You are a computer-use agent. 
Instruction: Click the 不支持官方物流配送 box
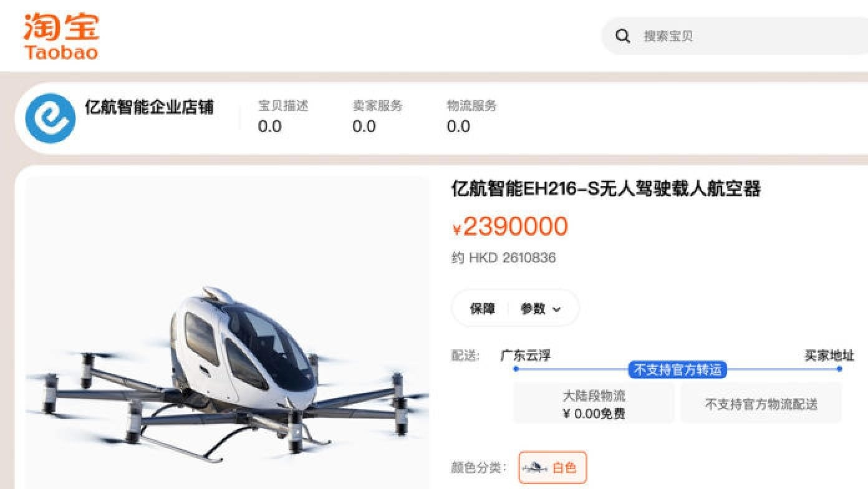coord(761,404)
